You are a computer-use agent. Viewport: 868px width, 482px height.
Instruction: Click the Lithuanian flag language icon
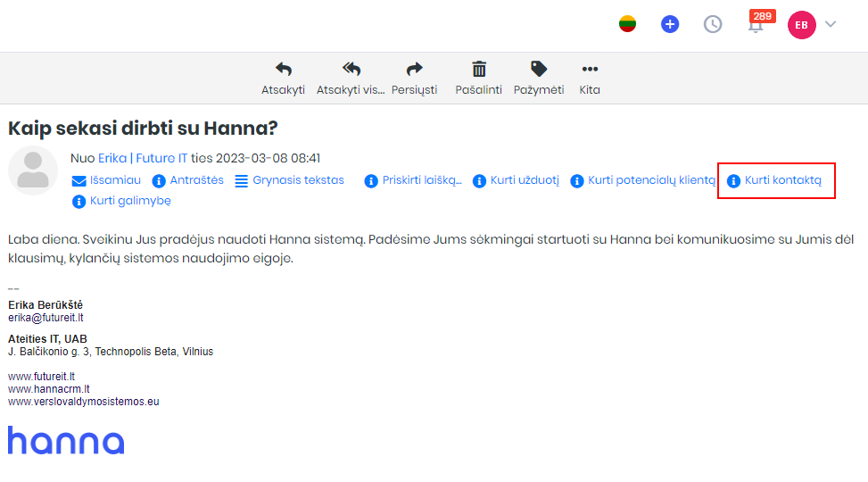(x=627, y=24)
